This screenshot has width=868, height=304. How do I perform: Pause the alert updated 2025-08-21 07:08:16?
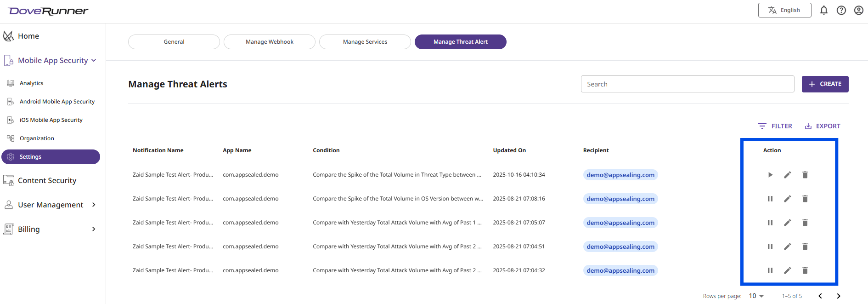(770, 199)
